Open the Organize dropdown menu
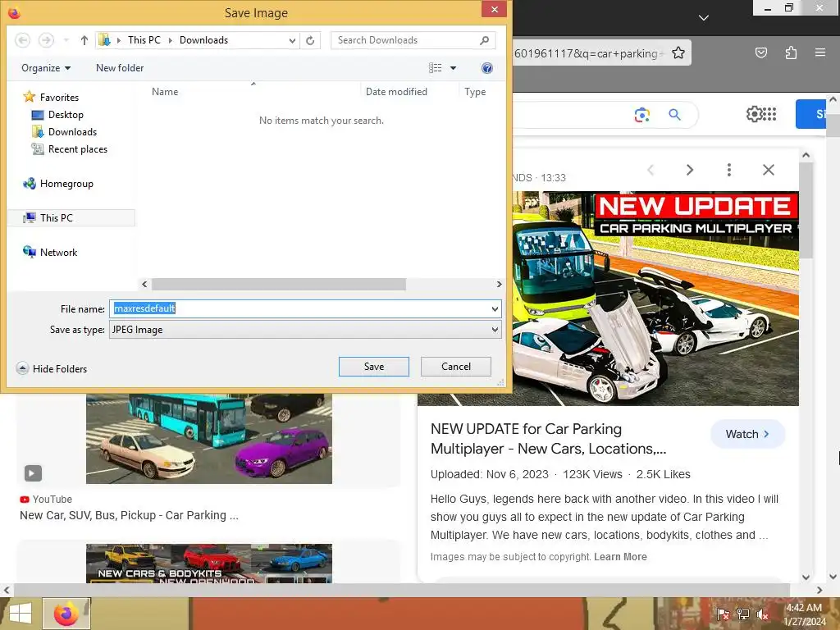Screen dimensions: 840x630 click(x=46, y=68)
